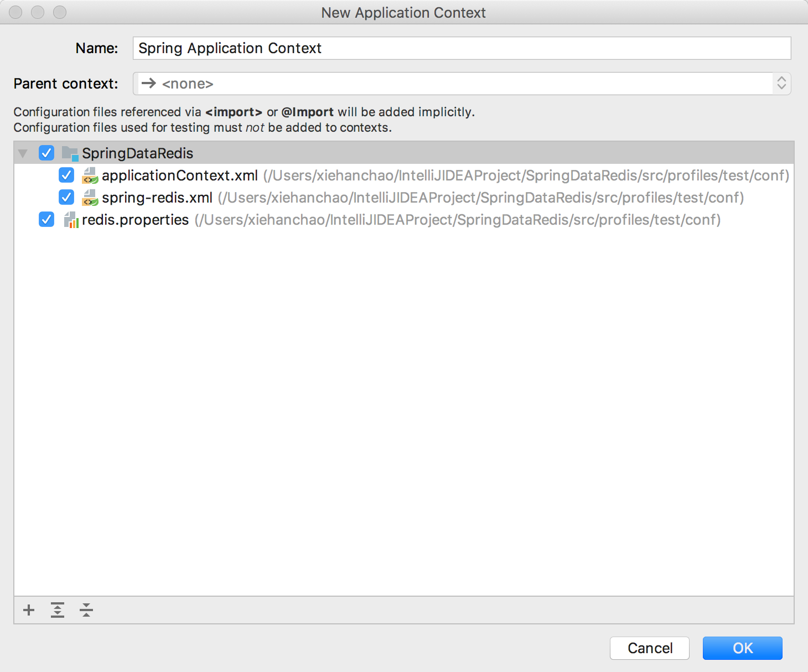Click the Cancel button

649,648
